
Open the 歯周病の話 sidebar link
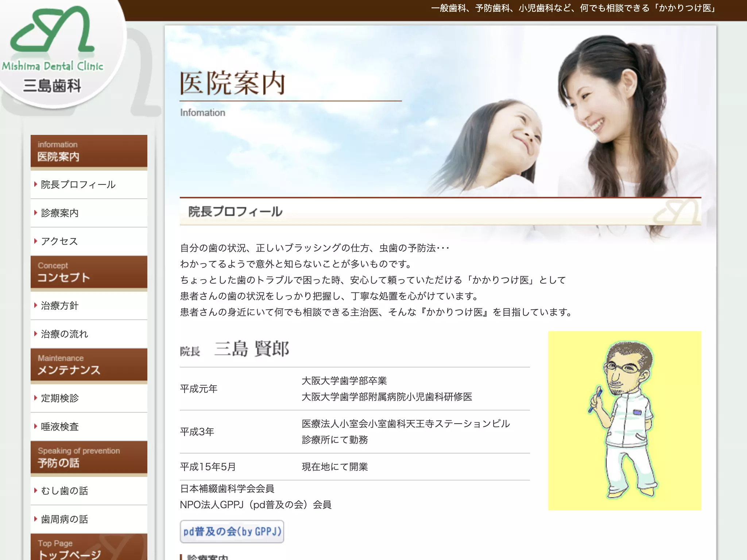[89, 519]
